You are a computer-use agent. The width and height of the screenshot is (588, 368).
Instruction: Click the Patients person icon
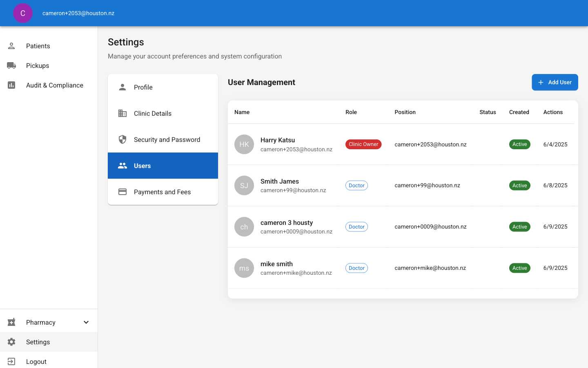coord(11,46)
